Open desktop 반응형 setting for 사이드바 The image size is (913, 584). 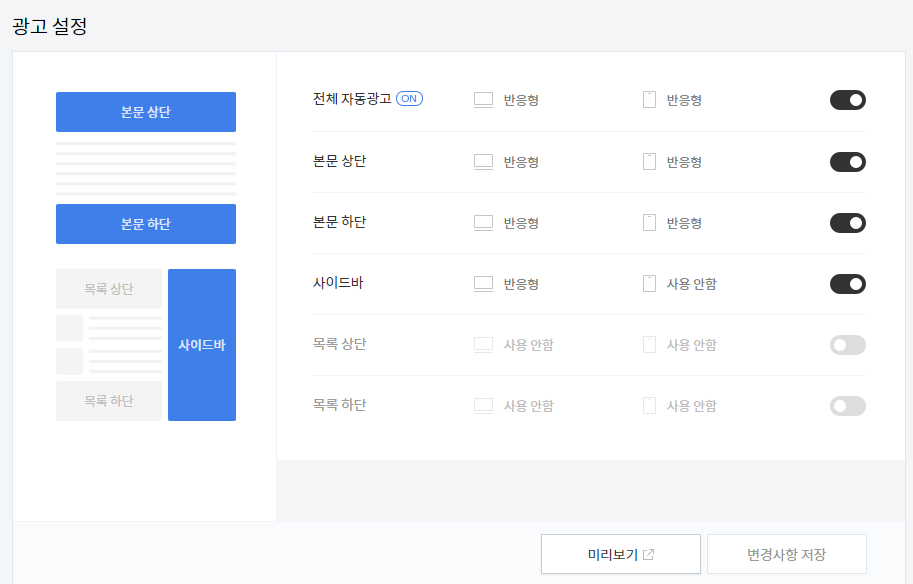coord(521,284)
